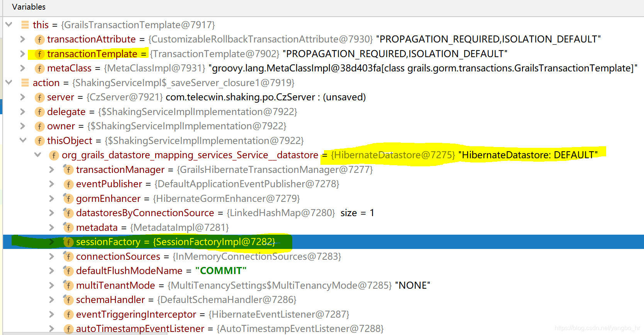Click the object icon beside 'action'
The width and height of the screenshot is (644, 335).
click(x=25, y=83)
